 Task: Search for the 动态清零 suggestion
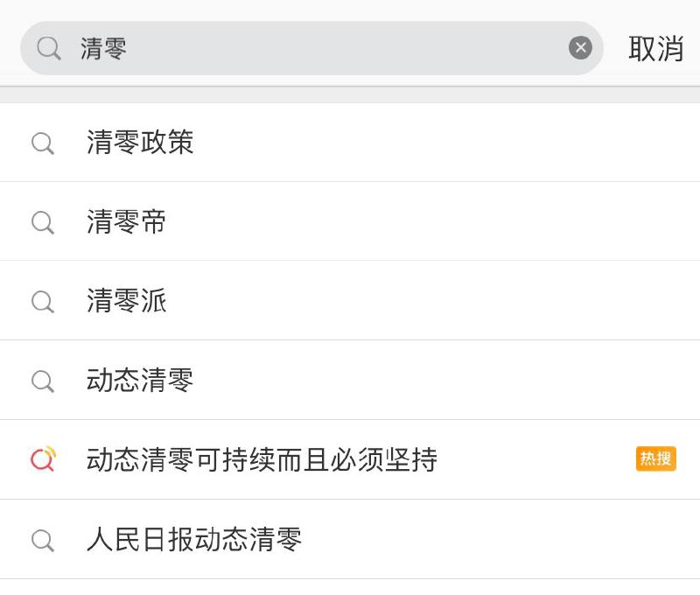pyautogui.click(x=140, y=381)
